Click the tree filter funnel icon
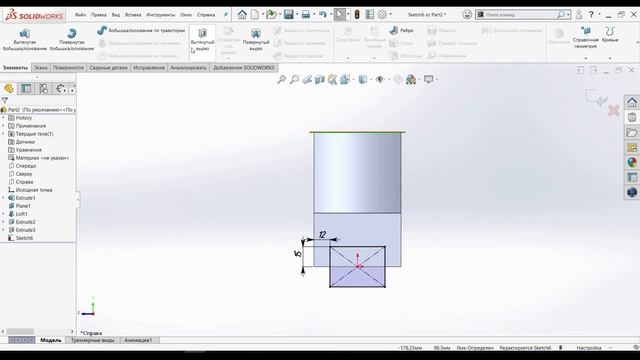 click(5, 100)
